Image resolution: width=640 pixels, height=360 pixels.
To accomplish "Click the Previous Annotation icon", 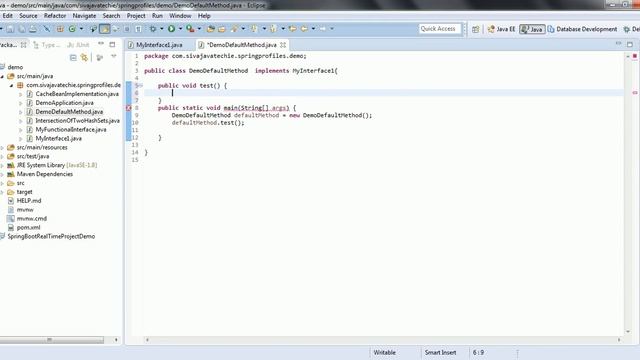I will coord(273,29).
